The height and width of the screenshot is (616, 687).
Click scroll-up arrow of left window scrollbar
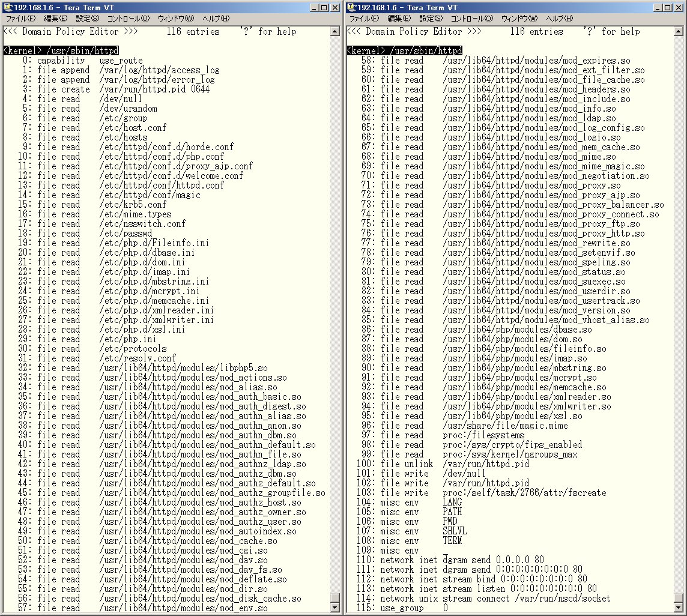pyautogui.click(x=336, y=30)
